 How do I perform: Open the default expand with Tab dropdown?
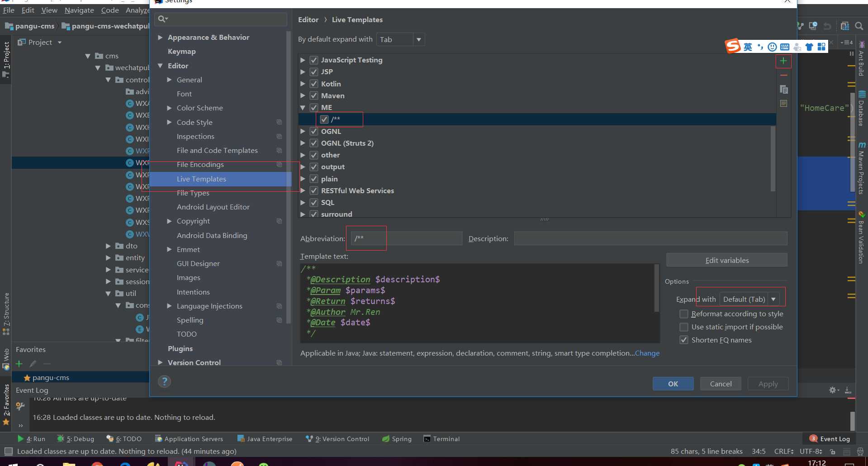pos(400,39)
